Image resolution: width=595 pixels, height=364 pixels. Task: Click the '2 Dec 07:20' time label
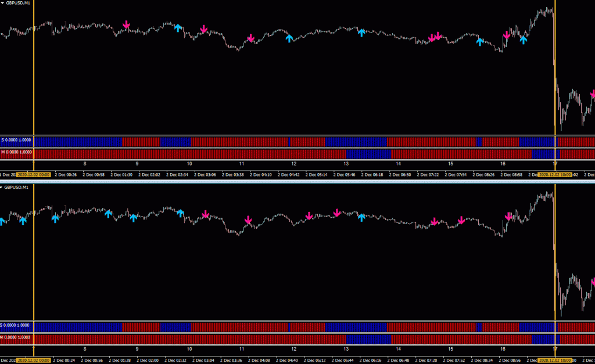point(426,360)
